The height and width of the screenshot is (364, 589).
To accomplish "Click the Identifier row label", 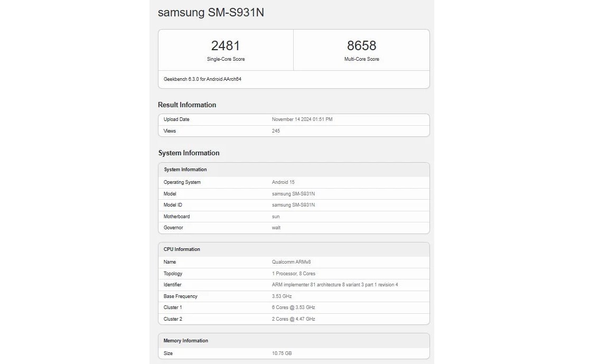I will 172,285.
